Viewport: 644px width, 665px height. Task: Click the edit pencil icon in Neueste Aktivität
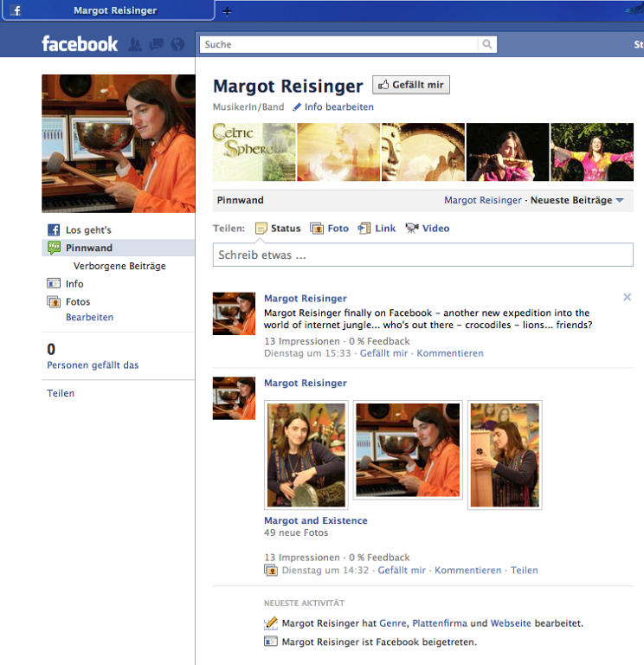coord(271,623)
